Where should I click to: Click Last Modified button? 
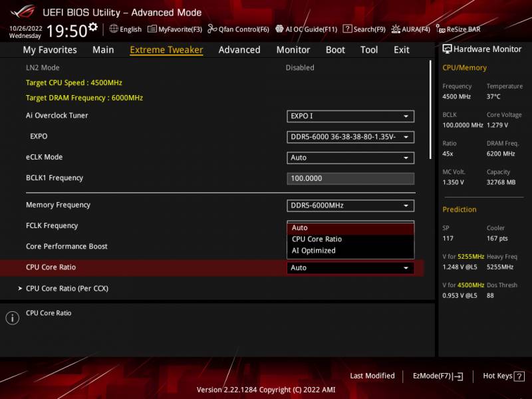click(x=372, y=376)
